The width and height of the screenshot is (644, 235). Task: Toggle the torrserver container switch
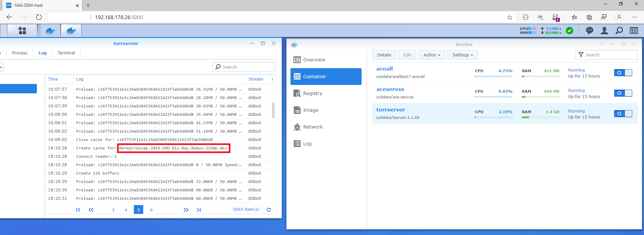click(623, 113)
